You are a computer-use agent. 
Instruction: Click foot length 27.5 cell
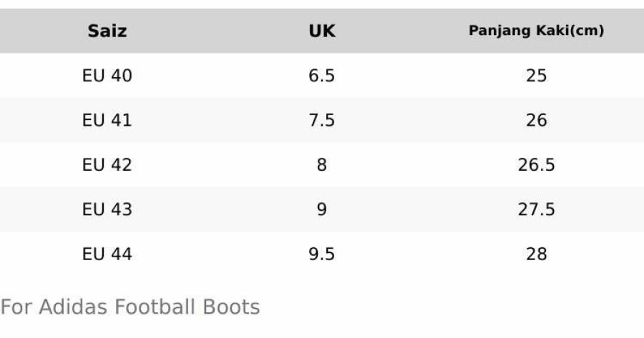(536, 209)
